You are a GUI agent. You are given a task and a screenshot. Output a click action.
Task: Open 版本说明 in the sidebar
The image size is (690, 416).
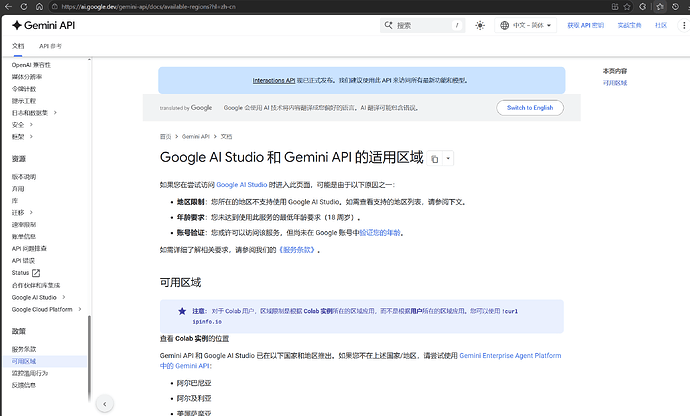coord(24,177)
